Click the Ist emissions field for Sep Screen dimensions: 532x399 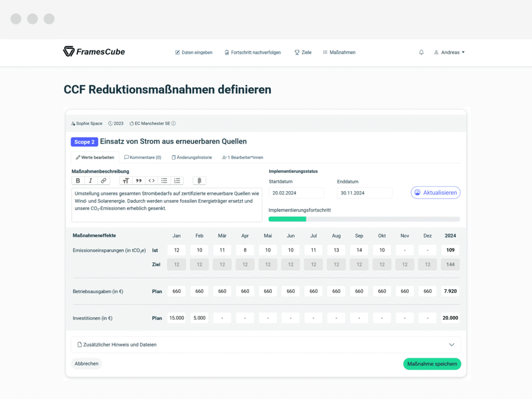coord(359,250)
